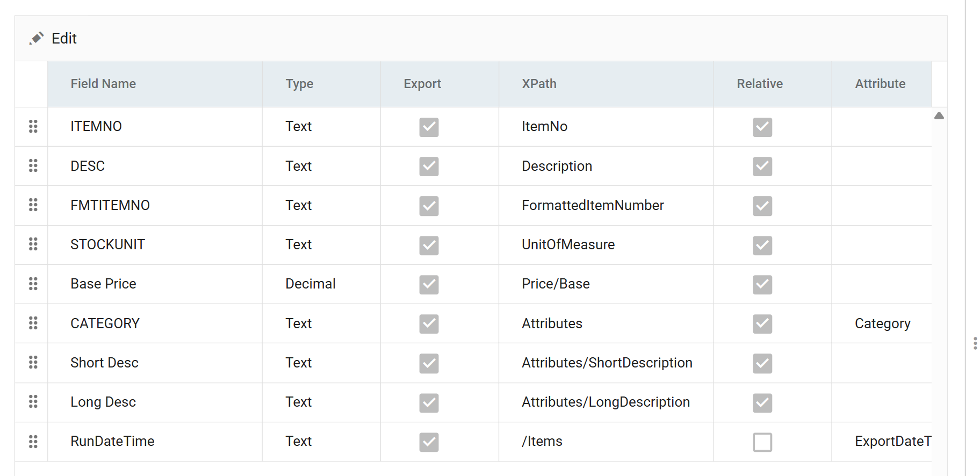Viewport: 980px width, 476px height.
Task: Click the scroll up arrow of the table
Action: (939, 116)
